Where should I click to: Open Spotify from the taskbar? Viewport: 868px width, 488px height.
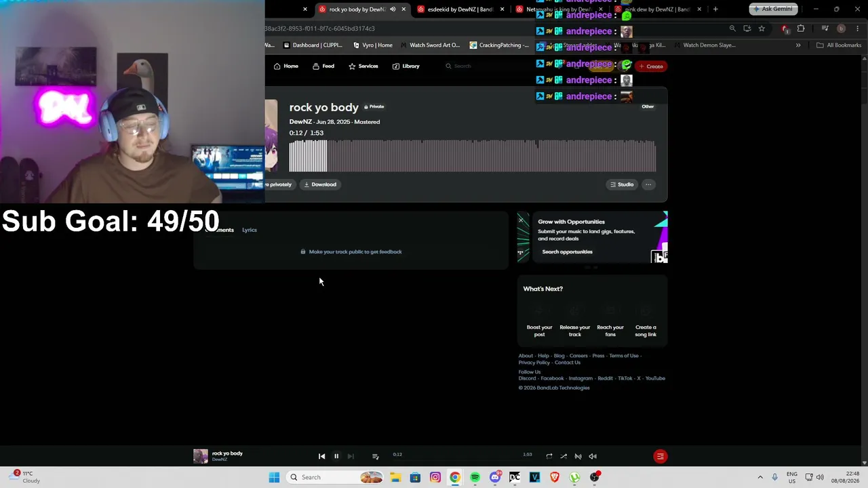pyautogui.click(x=475, y=477)
